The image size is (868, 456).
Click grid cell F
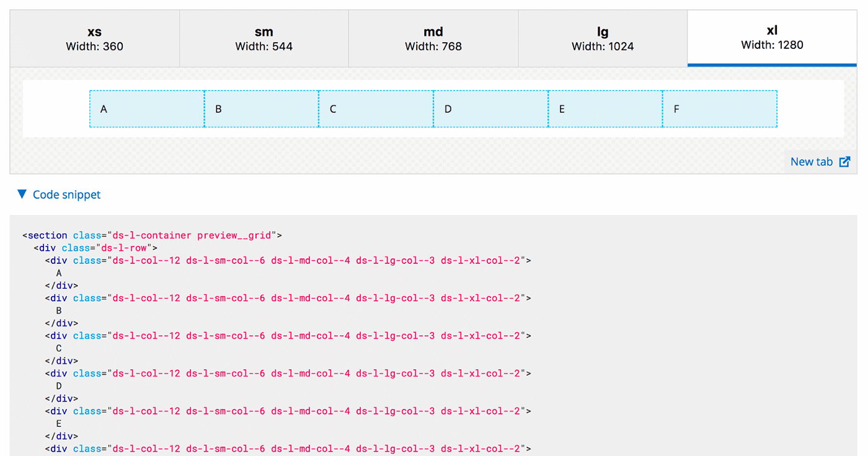tap(719, 108)
